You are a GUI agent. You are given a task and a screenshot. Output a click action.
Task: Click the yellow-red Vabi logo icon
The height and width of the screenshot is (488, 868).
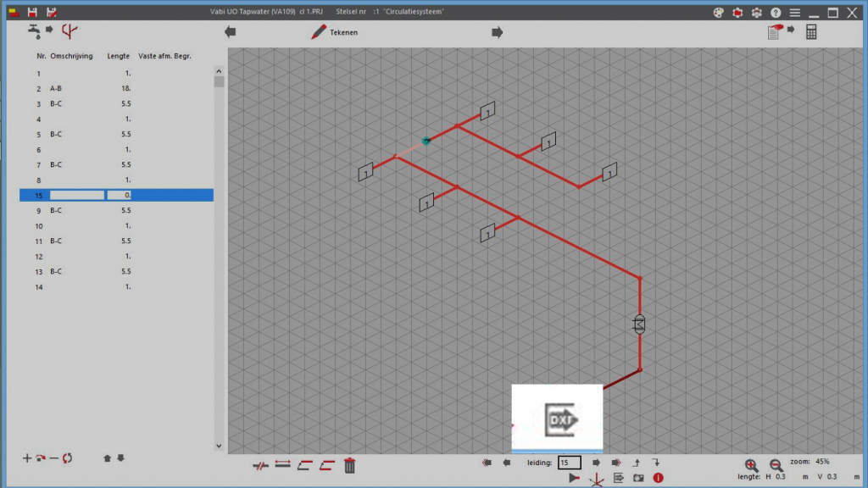tap(14, 12)
